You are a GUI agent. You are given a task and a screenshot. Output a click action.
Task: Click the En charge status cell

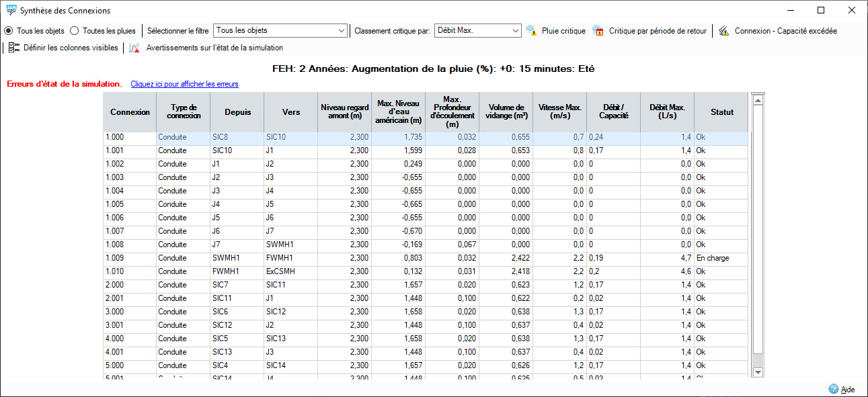(721, 258)
